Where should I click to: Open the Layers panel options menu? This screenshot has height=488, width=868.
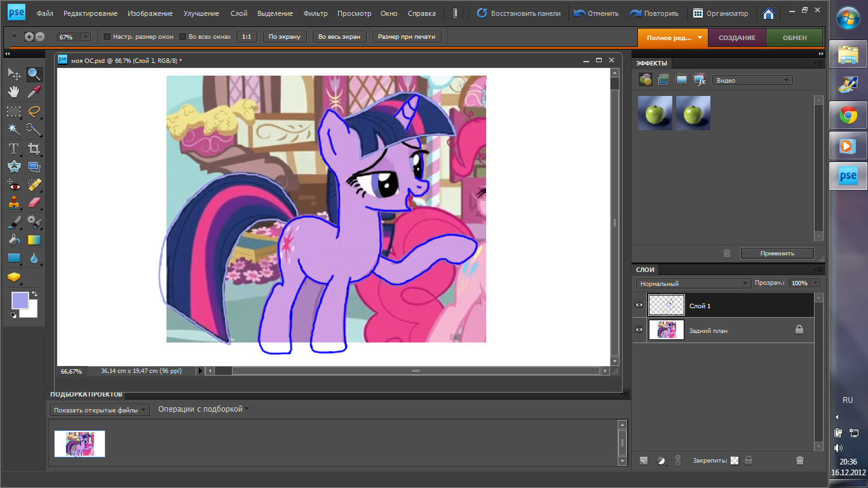click(x=820, y=269)
